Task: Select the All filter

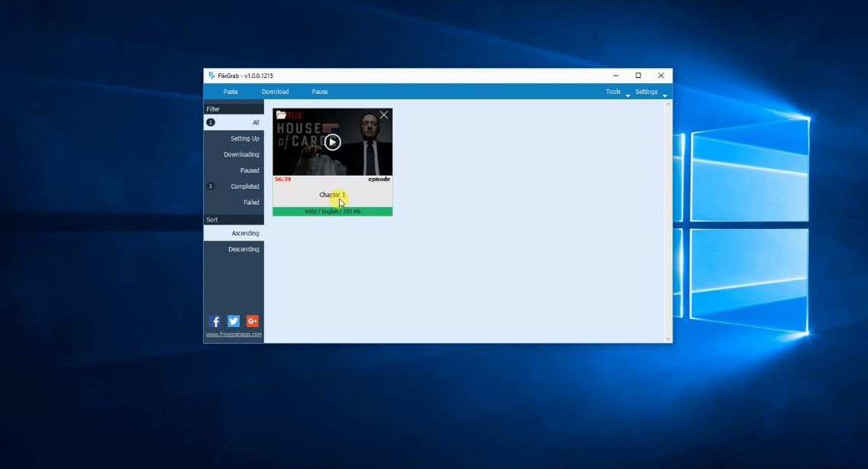Action: tap(234, 122)
